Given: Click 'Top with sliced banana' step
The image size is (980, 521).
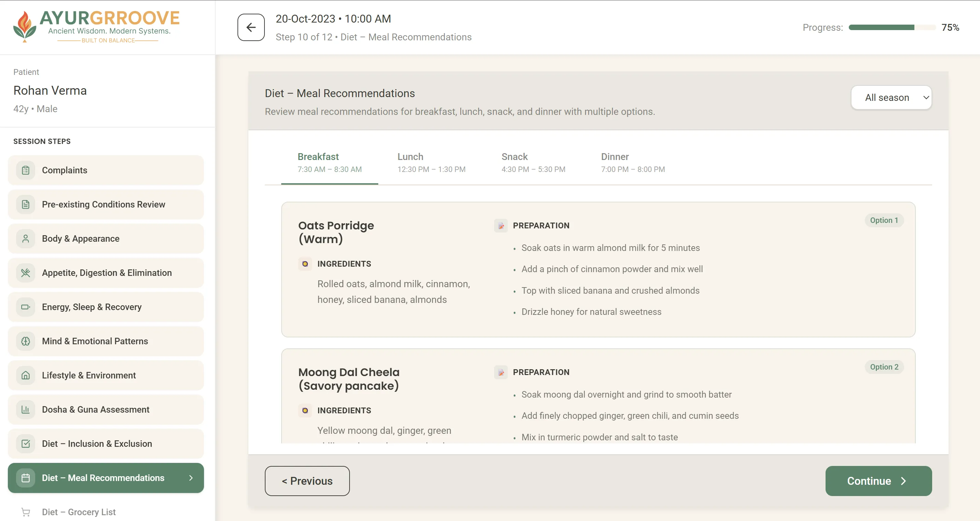Looking at the screenshot, I should [610, 290].
